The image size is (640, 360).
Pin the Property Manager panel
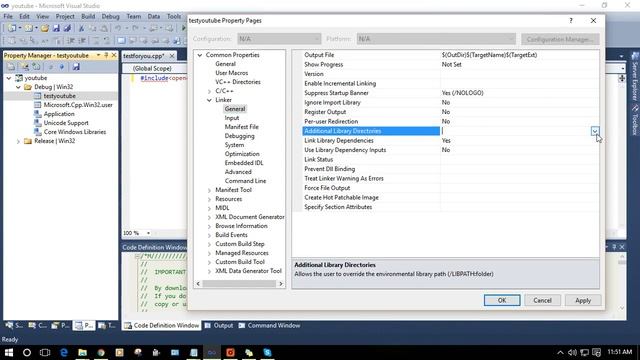click(x=106, y=55)
